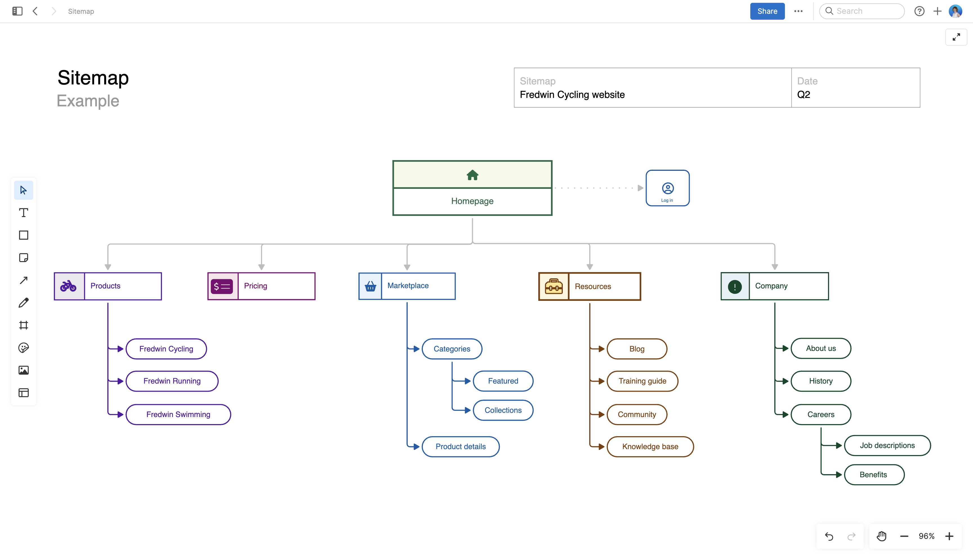Image resolution: width=973 pixels, height=560 pixels.
Task: Toggle the sidebar panel
Action: pyautogui.click(x=17, y=11)
